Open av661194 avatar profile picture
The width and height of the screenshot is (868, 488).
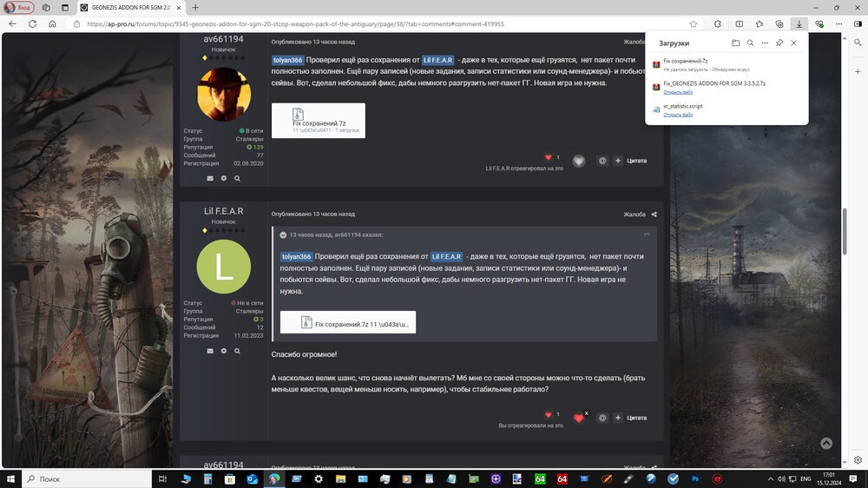point(224,94)
